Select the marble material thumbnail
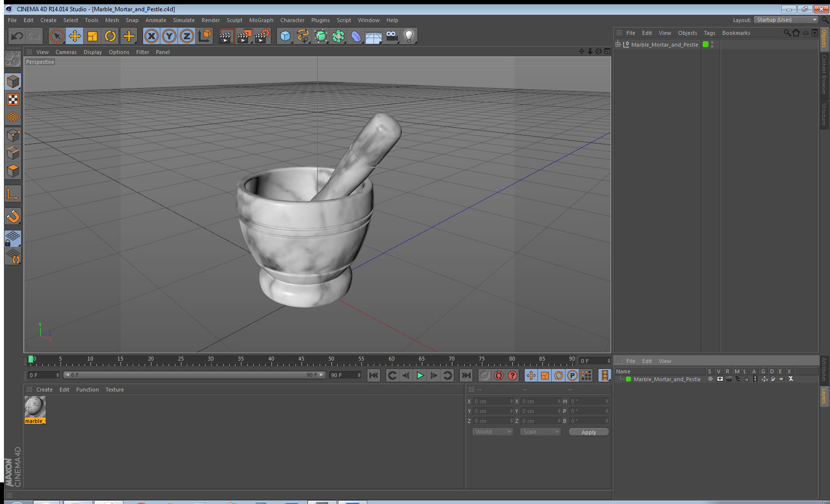The image size is (830, 504). [35, 407]
